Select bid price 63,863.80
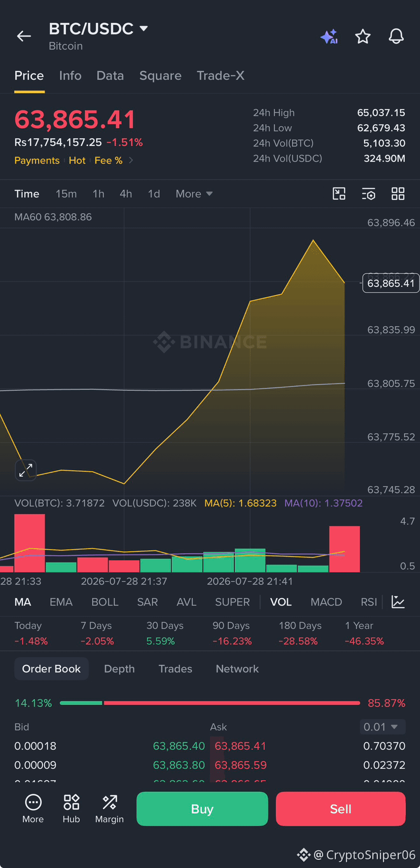Viewport: 420px width, 868px height. pyautogui.click(x=179, y=765)
